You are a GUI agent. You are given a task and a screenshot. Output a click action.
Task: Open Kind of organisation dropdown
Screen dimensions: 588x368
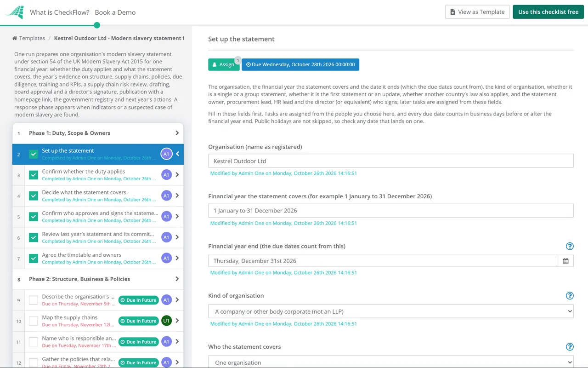391,311
